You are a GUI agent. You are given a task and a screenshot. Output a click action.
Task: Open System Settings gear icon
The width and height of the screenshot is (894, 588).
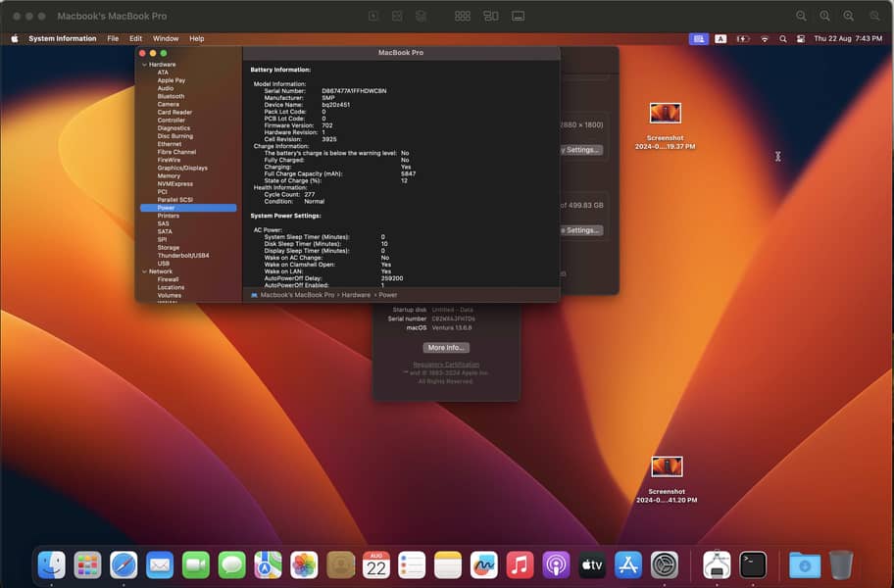click(665, 564)
